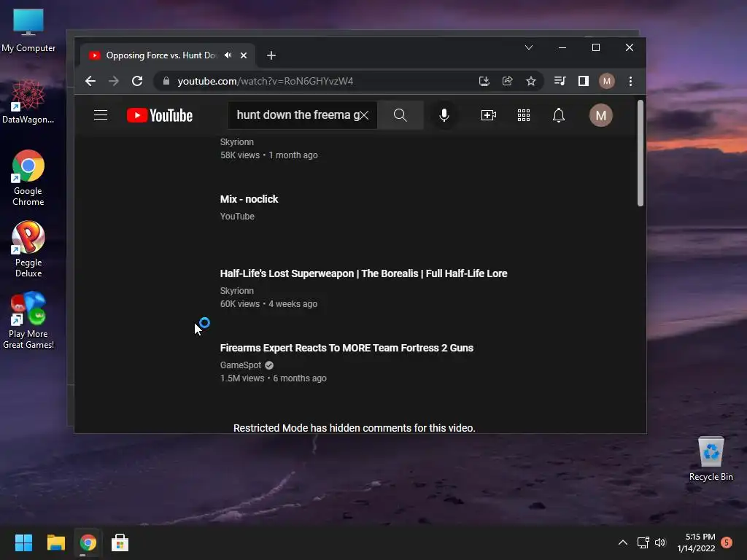Open Windows Start menu
Image resolution: width=747 pixels, height=560 pixels.
click(23, 542)
